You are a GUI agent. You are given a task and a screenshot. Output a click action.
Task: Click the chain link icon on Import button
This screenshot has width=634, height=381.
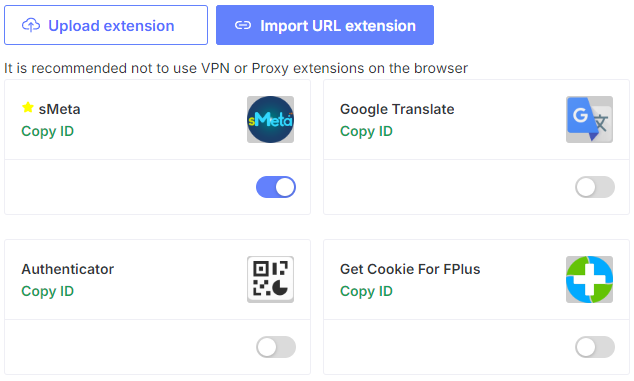point(243,25)
